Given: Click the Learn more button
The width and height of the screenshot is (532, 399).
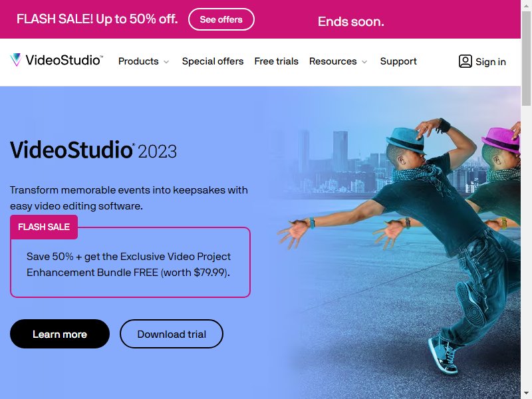Looking at the screenshot, I should pyautogui.click(x=60, y=334).
